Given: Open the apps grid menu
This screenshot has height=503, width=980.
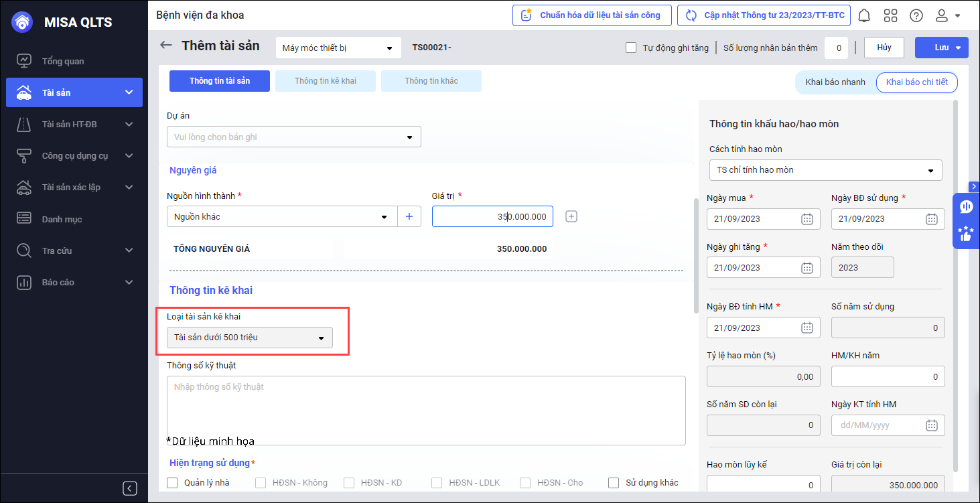Looking at the screenshot, I should pyautogui.click(x=890, y=15).
